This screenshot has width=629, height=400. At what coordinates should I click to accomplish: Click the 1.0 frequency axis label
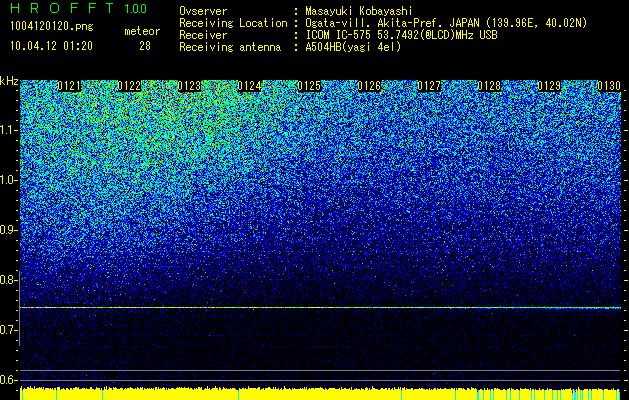tap(8, 180)
